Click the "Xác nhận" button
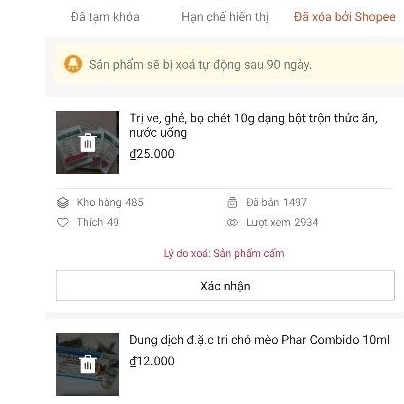The height and width of the screenshot is (404, 404). pyautogui.click(x=225, y=286)
